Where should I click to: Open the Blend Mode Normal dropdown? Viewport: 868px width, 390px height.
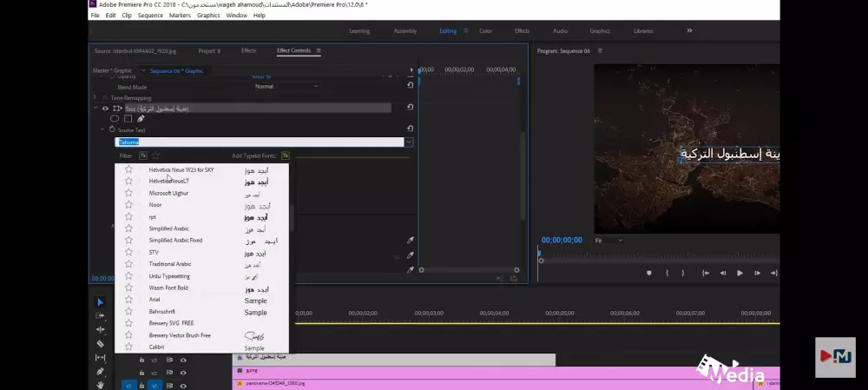tap(286, 86)
